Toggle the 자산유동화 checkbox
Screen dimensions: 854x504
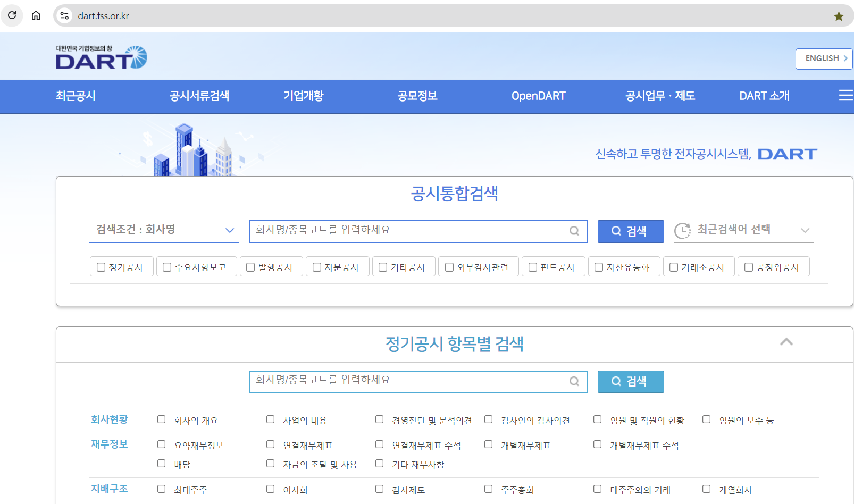click(x=599, y=267)
